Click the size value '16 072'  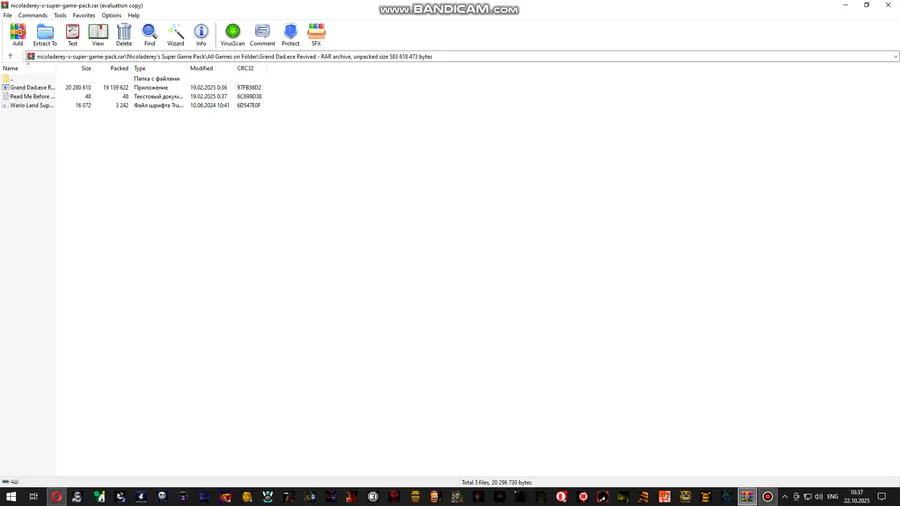[x=83, y=106]
